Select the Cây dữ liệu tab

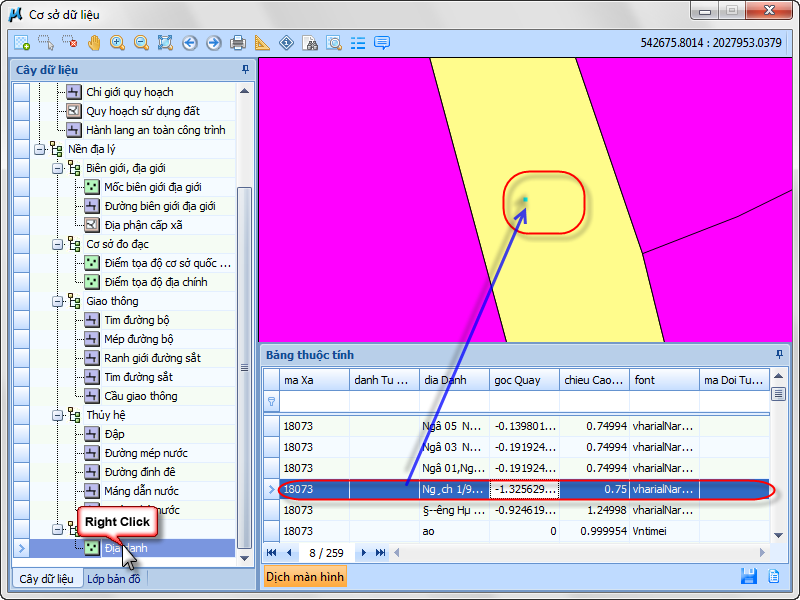(46, 578)
